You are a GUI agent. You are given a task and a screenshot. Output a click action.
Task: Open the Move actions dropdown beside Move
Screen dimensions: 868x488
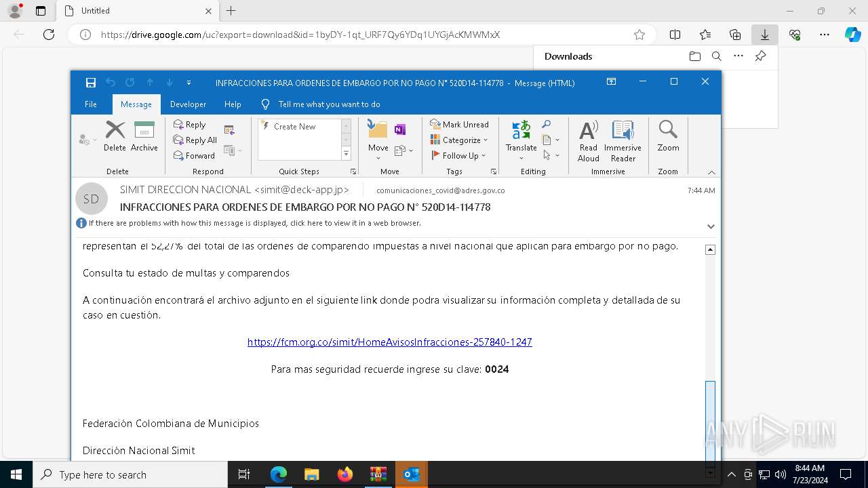point(403,150)
